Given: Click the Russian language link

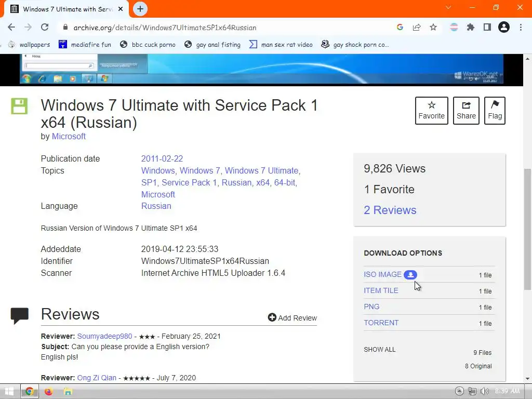Looking at the screenshot, I should tap(156, 206).
